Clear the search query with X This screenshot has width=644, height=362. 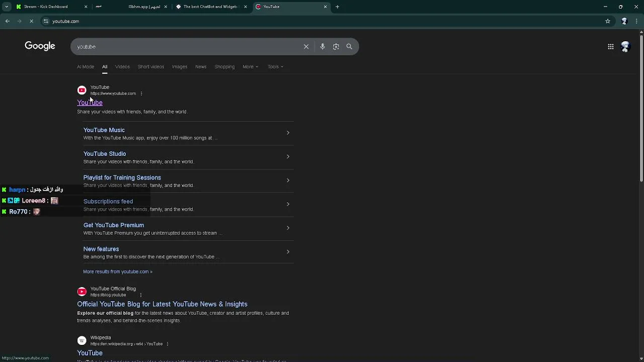tap(306, 47)
